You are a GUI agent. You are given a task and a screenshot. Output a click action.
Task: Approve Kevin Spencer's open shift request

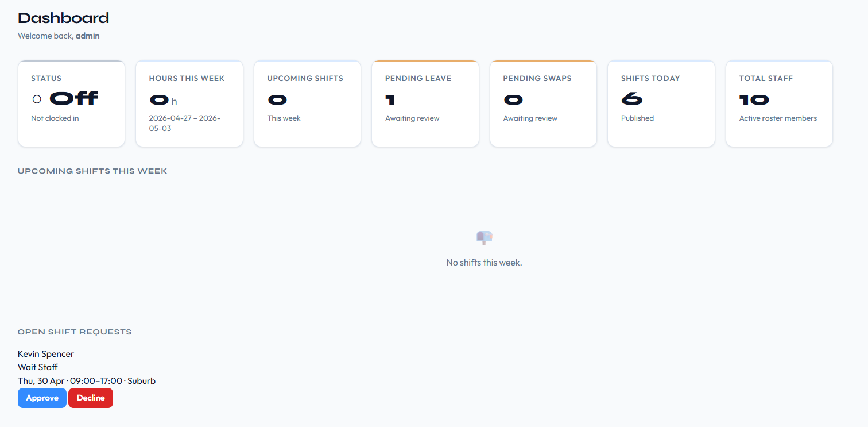[x=42, y=398]
